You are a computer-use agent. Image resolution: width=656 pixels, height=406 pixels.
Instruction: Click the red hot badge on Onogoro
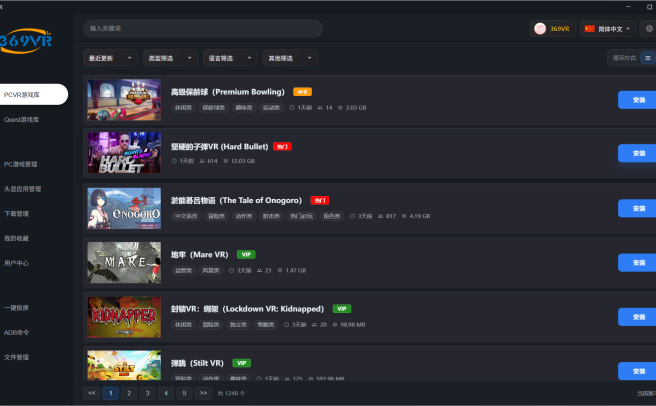tap(320, 200)
